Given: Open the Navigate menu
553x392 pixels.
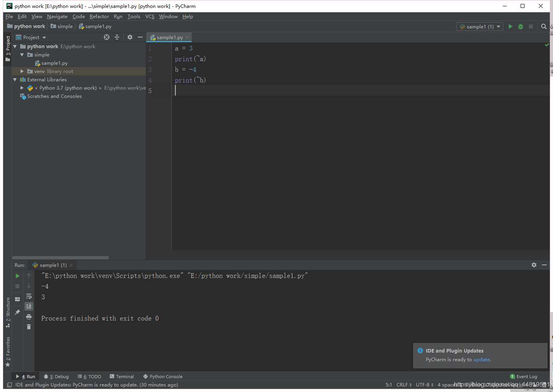Looking at the screenshot, I should pos(57,17).
